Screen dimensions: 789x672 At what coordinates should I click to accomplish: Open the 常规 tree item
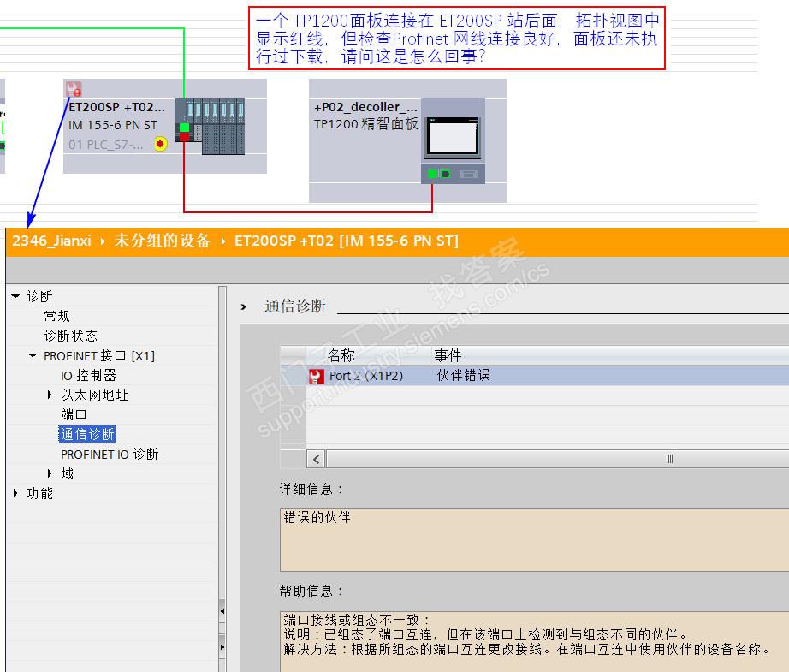click(56, 316)
